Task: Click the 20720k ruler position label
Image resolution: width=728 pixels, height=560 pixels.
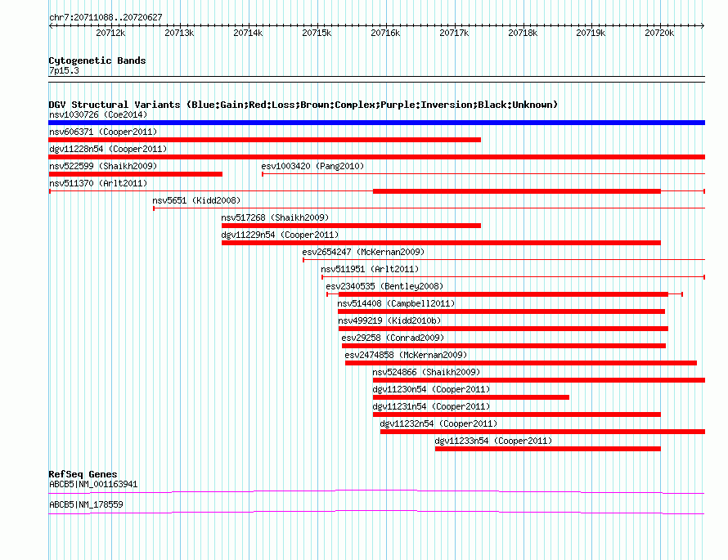Action: (659, 33)
